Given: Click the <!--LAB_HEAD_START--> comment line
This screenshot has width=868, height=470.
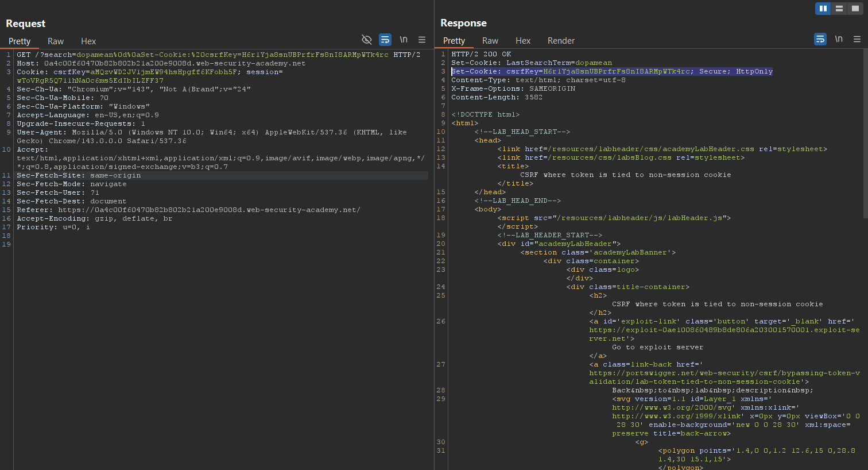Looking at the screenshot, I should 522,132.
